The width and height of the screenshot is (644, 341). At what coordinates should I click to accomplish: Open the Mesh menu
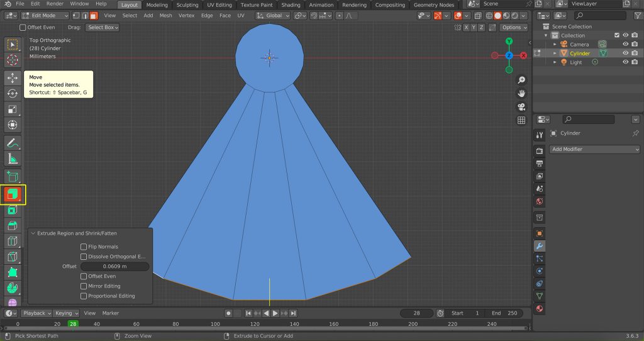pyautogui.click(x=165, y=16)
